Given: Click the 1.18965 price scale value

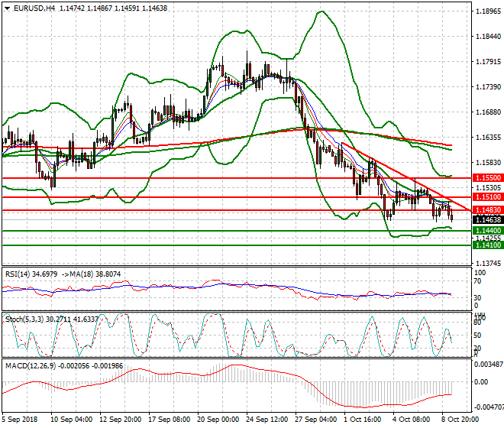Looking at the screenshot, I should click(x=488, y=11).
